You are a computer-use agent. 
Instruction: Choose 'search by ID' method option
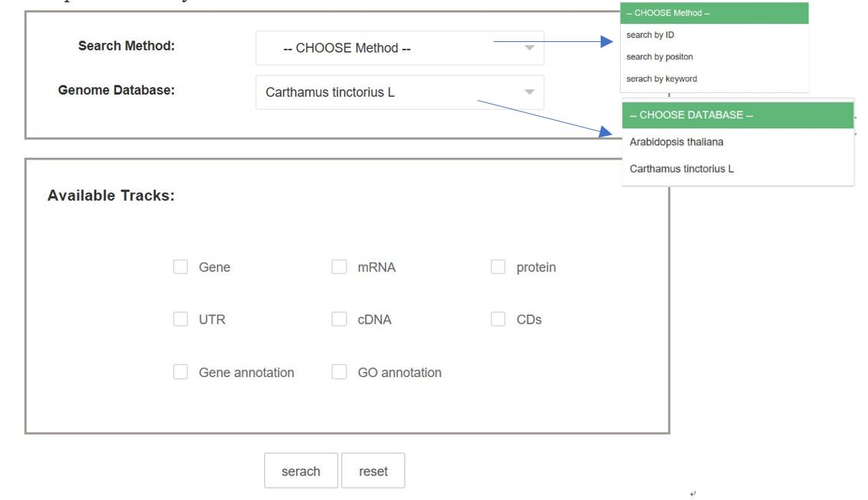coord(650,35)
